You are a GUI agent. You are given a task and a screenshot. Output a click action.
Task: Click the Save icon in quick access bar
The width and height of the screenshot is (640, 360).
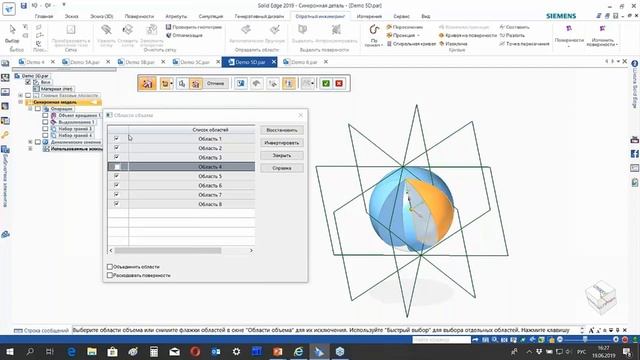pyautogui.click(x=24, y=6)
